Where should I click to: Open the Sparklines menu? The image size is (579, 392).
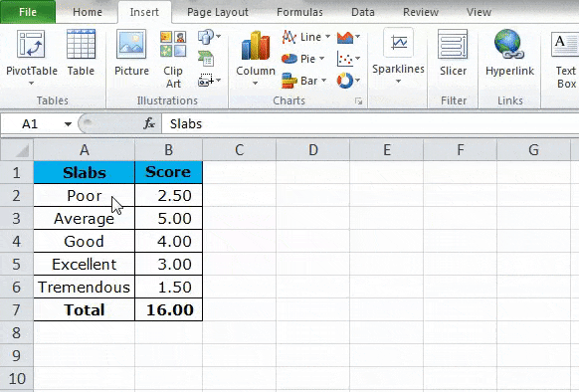pyautogui.click(x=398, y=56)
